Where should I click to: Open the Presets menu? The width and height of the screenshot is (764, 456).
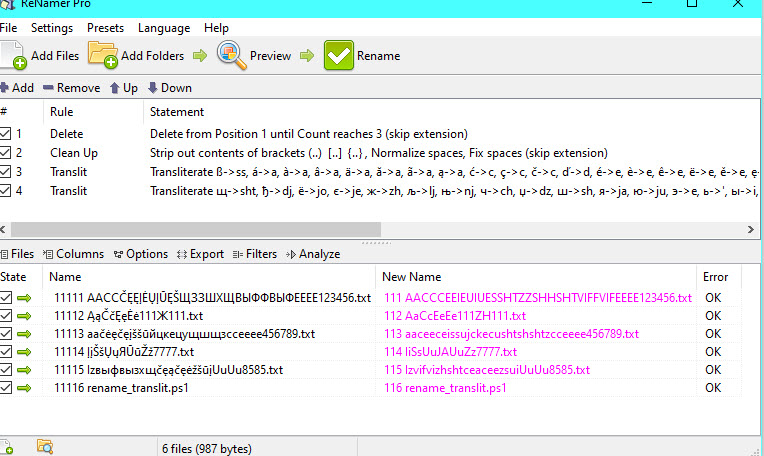tap(105, 28)
